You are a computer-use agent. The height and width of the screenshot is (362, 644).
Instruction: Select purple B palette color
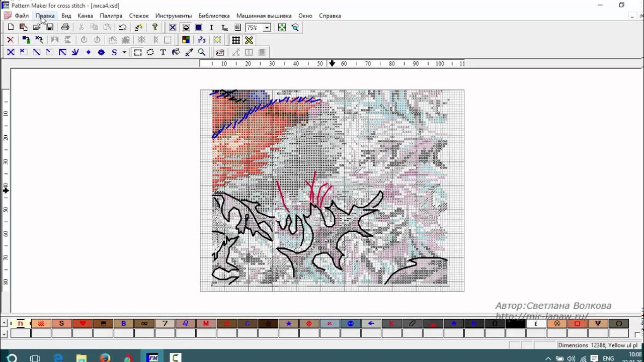coord(124,323)
